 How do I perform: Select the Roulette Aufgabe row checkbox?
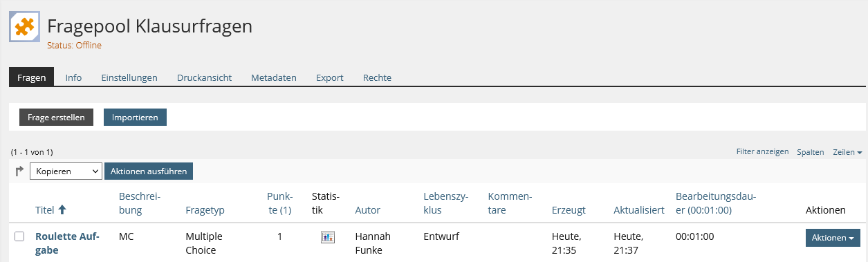19,236
